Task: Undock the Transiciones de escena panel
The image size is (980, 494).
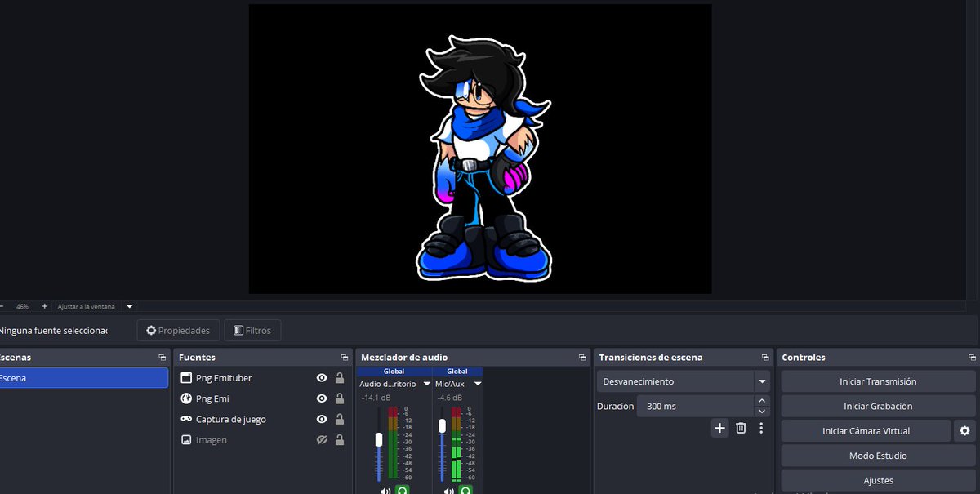Action: point(765,358)
